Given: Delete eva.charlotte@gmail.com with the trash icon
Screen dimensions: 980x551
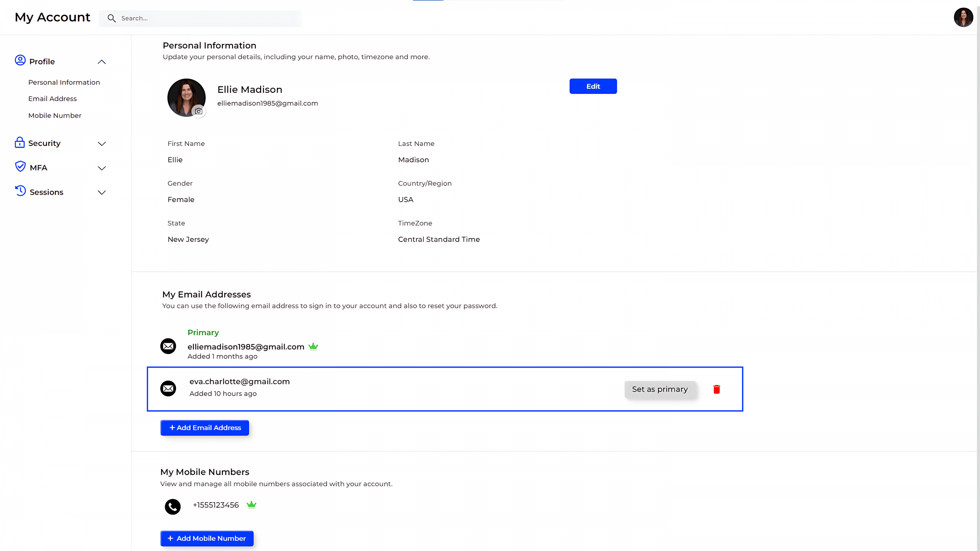Looking at the screenshot, I should tap(716, 389).
